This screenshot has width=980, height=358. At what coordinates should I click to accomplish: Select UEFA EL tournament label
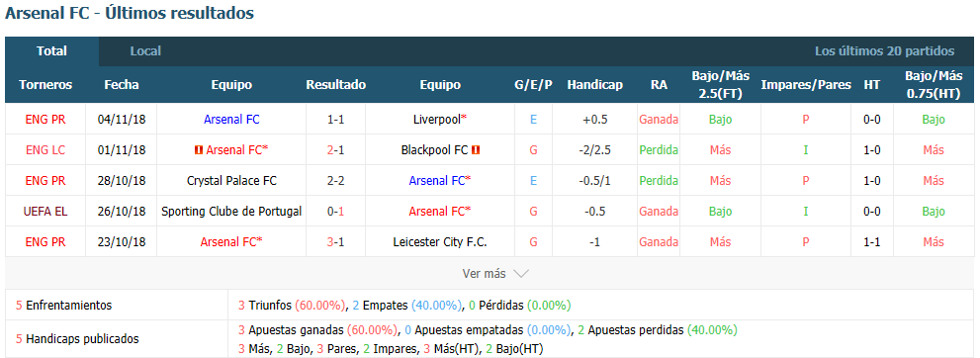(45, 212)
